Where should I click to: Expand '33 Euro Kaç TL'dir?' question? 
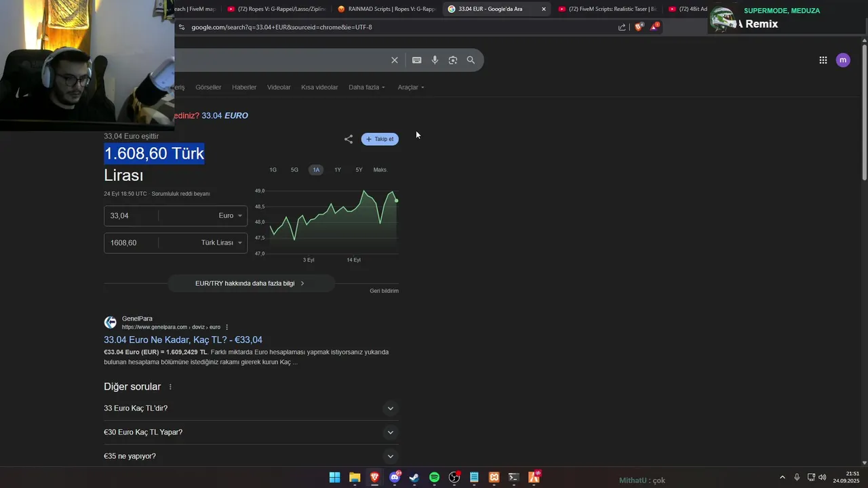pyautogui.click(x=251, y=409)
